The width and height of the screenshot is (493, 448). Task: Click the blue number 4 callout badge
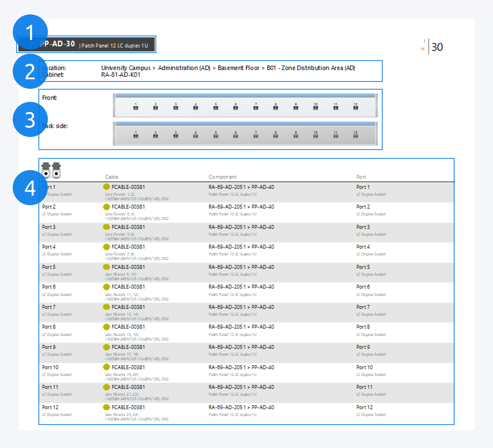[30, 188]
